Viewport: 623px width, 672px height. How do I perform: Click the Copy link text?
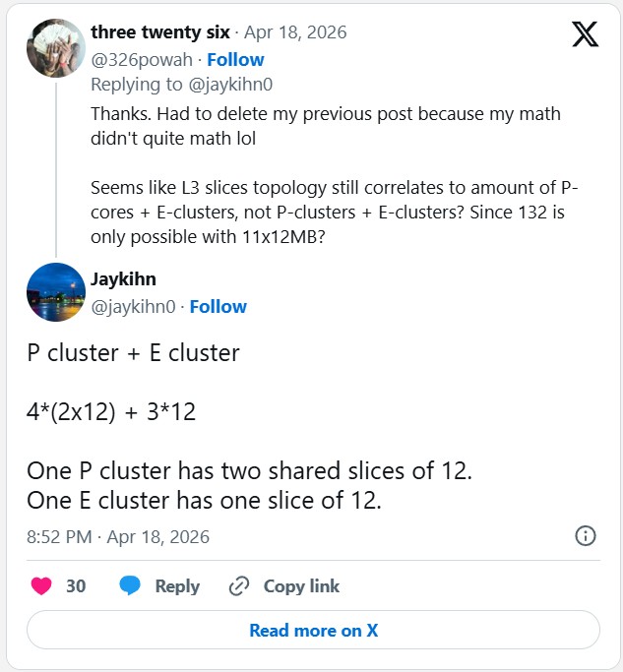point(301,586)
